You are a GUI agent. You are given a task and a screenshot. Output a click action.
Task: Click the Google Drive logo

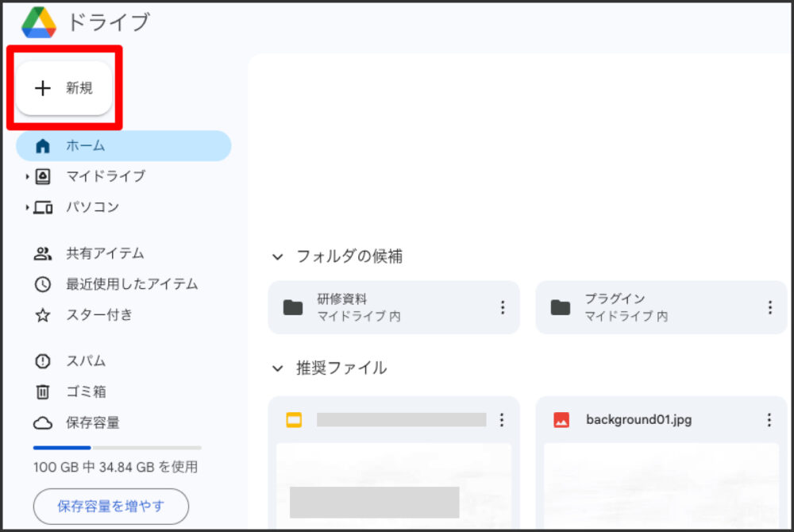tap(38, 21)
